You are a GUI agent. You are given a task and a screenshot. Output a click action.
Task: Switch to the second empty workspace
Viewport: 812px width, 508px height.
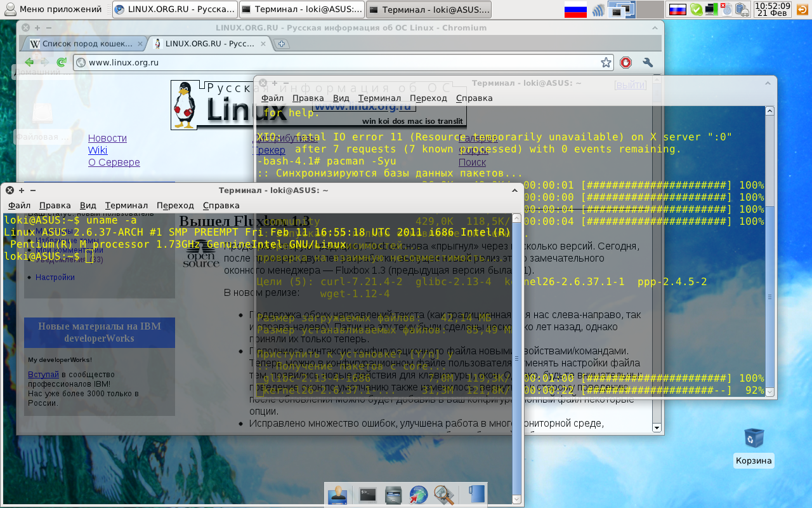[650, 10]
